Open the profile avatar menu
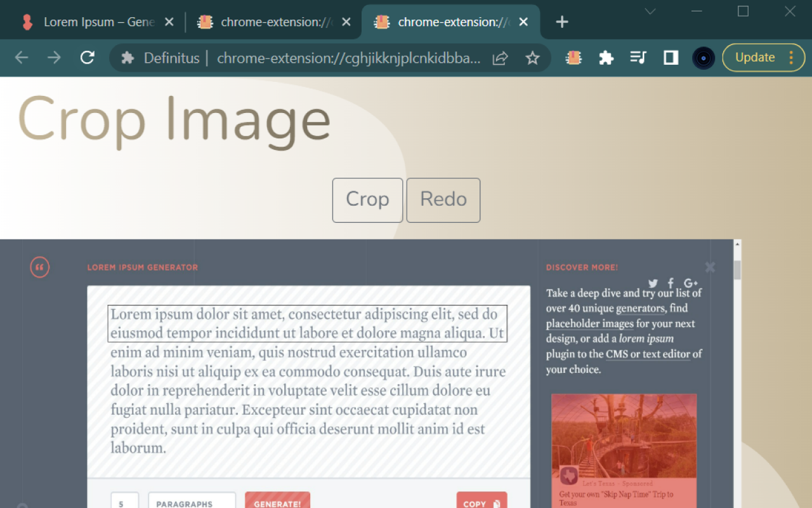The width and height of the screenshot is (812, 508). click(x=704, y=58)
